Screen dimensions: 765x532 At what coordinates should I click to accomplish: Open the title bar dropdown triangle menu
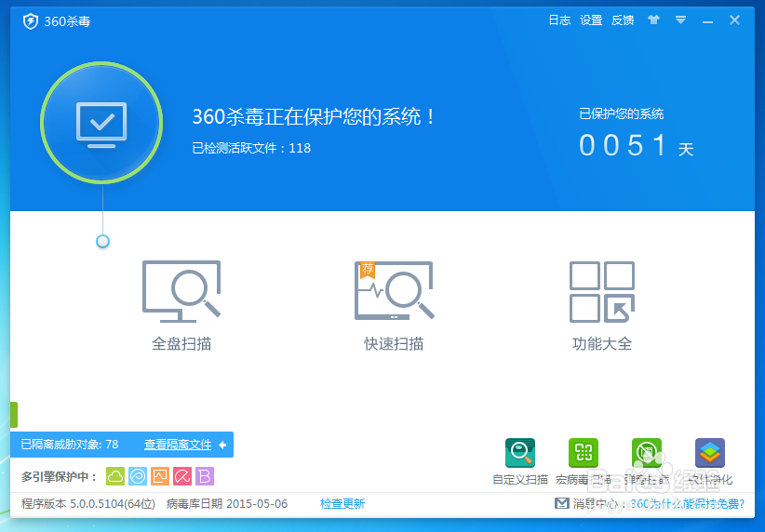[680, 20]
